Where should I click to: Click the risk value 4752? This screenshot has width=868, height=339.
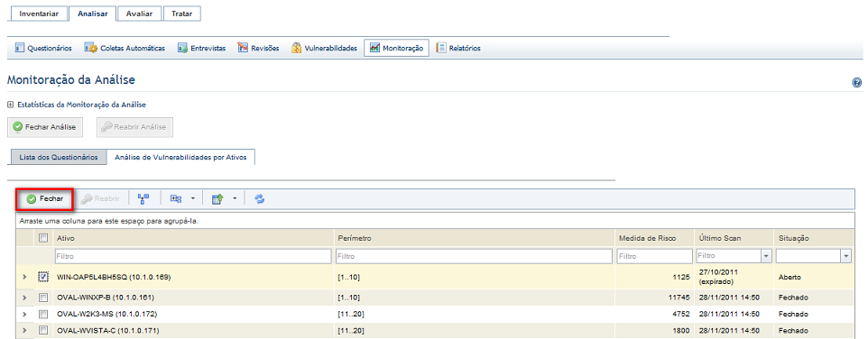coord(682,314)
